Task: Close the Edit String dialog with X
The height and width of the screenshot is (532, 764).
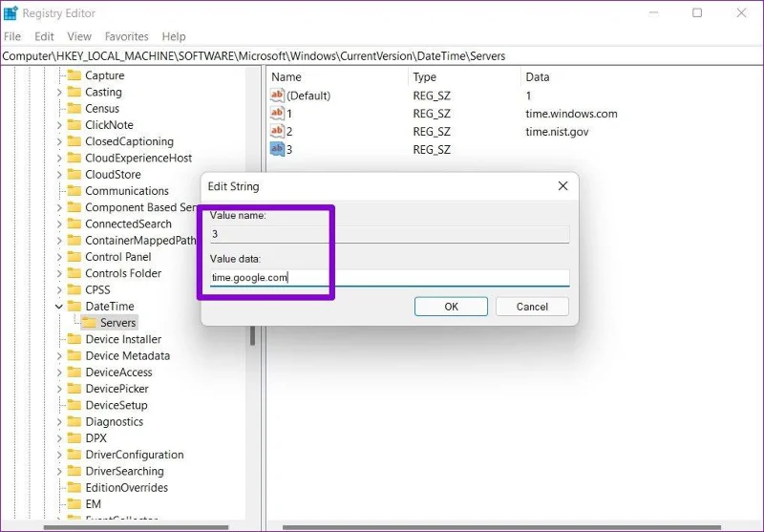Action: tap(562, 185)
